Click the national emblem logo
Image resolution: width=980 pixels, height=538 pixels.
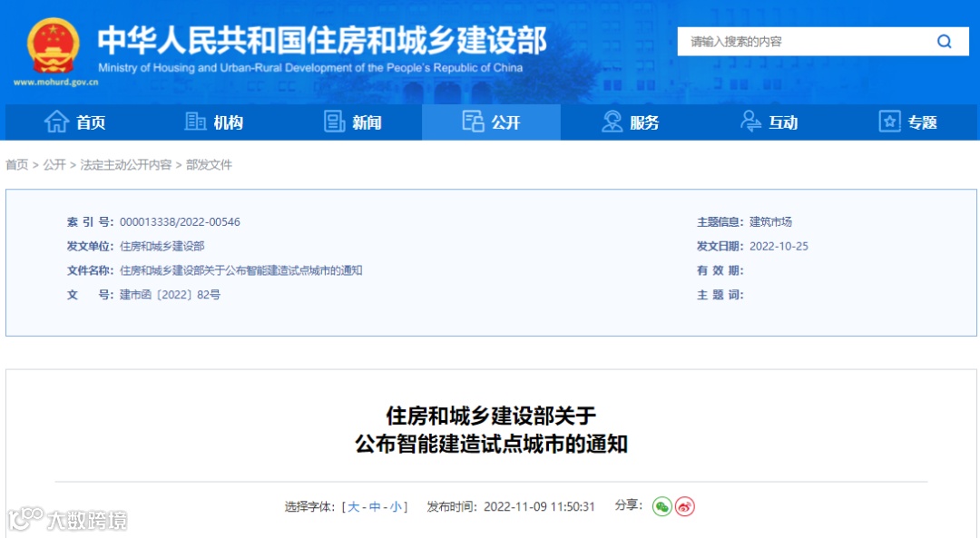[54, 45]
